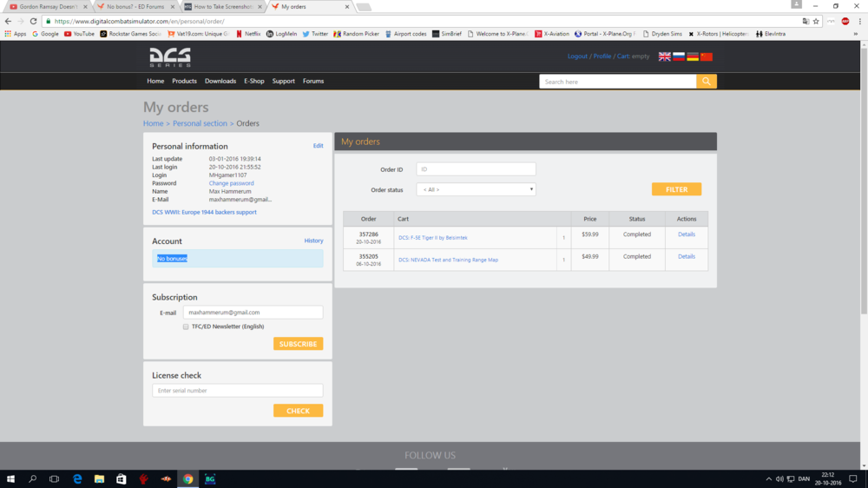868x488 pixels.
Task: Go to Personal section breadcrumb
Action: click(200, 123)
